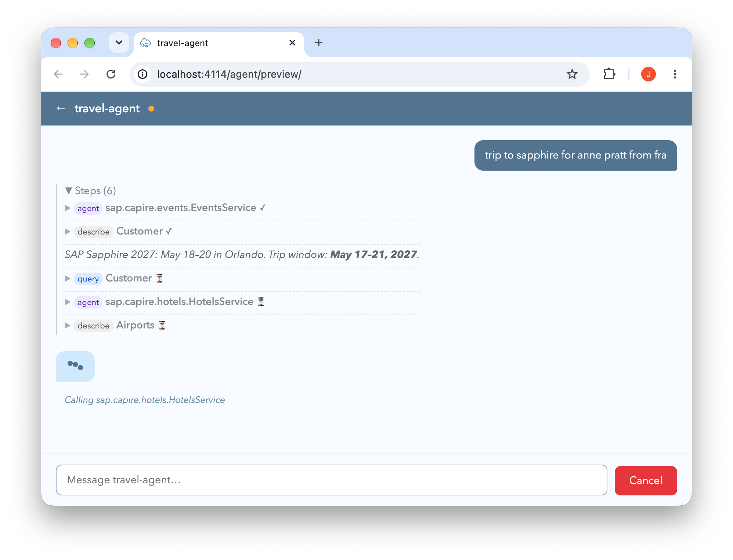Expand the query Customer step
This screenshot has width=733, height=560.
coord(68,279)
